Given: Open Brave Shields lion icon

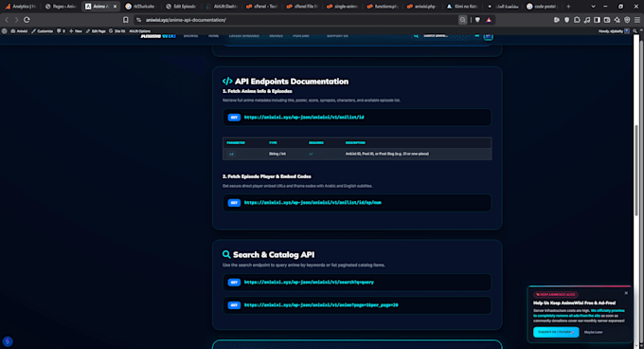Looking at the screenshot, I should (477, 20).
